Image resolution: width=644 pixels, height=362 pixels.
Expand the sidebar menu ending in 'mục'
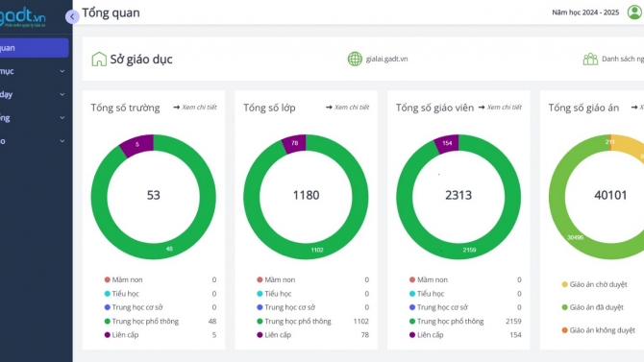(33, 71)
